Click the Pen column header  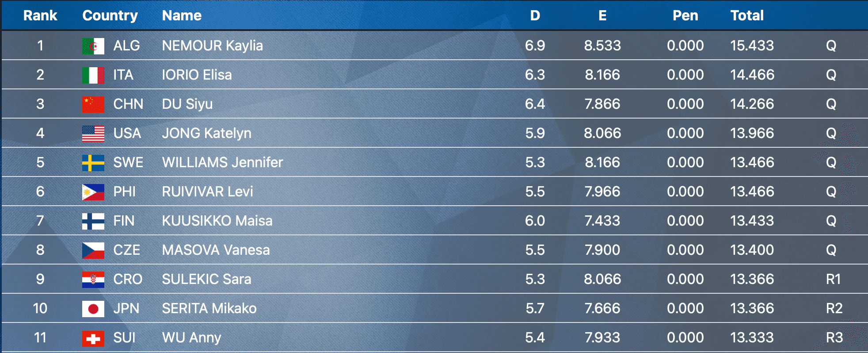point(685,15)
